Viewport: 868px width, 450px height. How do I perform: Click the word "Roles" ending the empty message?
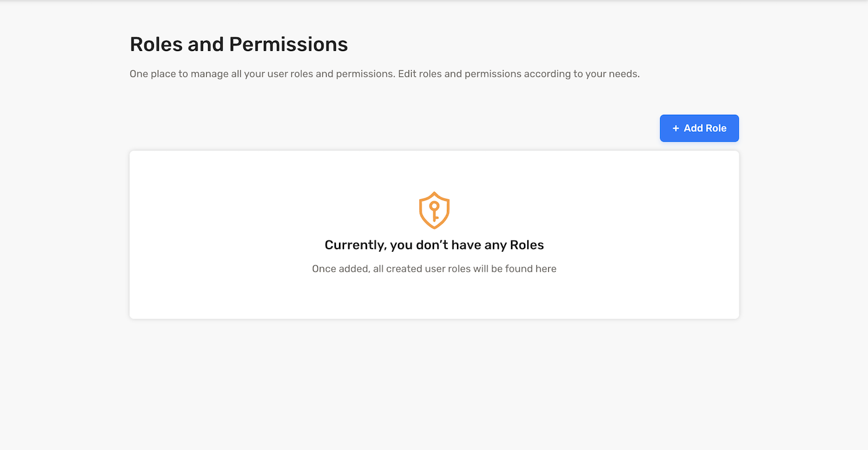click(527, 245)
